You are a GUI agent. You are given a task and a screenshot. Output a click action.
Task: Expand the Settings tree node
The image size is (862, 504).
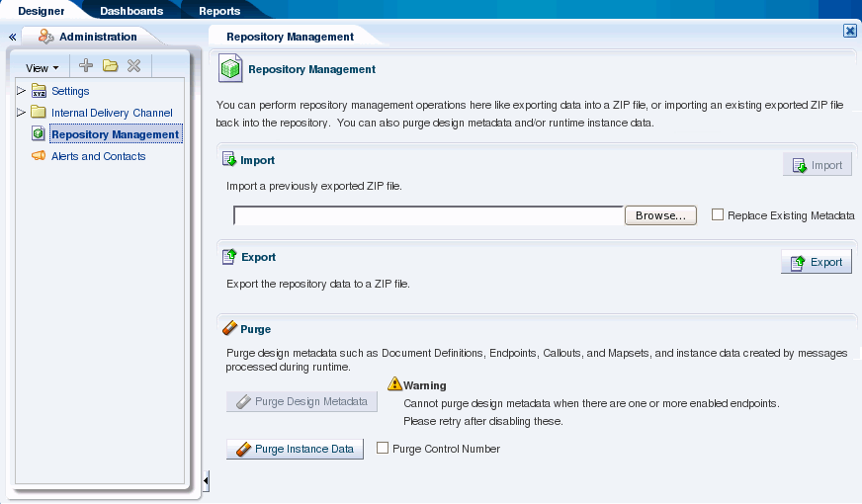pos(21,90)
